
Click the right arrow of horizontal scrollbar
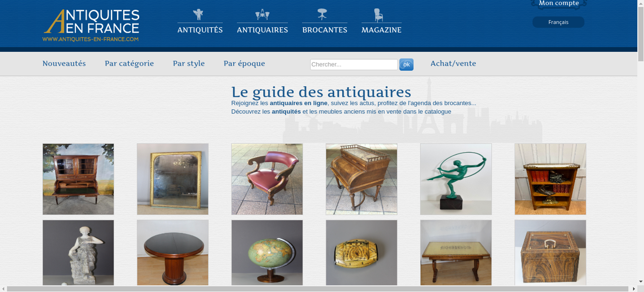tap(634, 289)
